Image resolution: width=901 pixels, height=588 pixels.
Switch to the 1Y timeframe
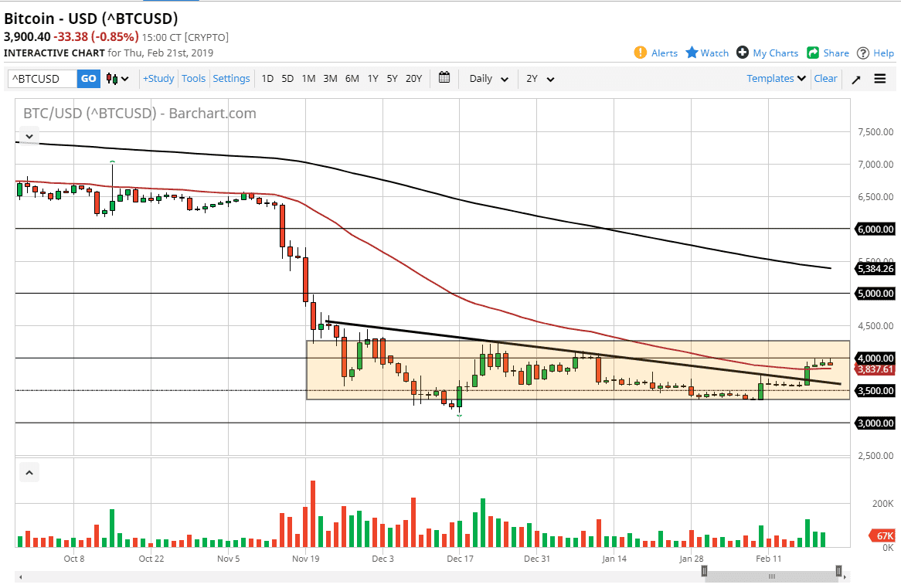click(372, 78)
